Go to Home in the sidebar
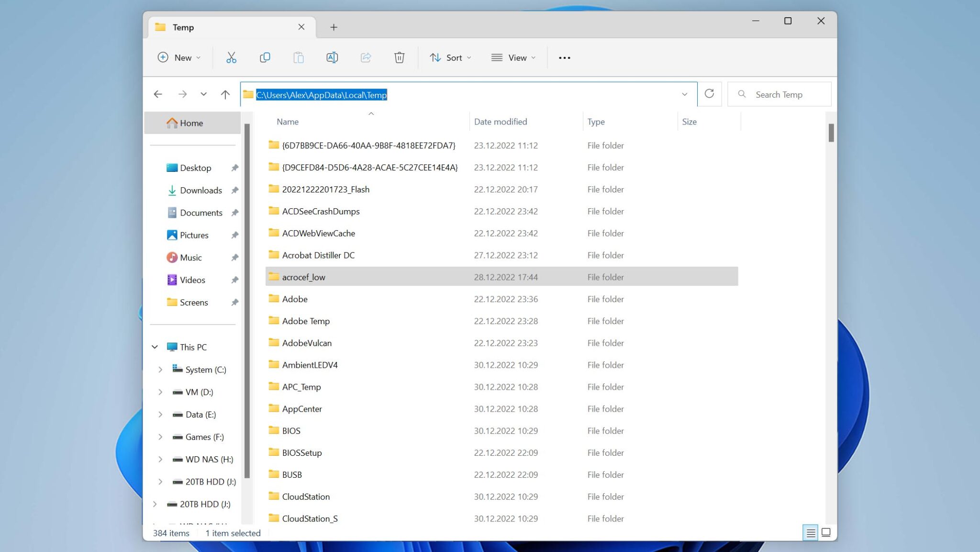 pyautogui.click(x=191, y=123)
